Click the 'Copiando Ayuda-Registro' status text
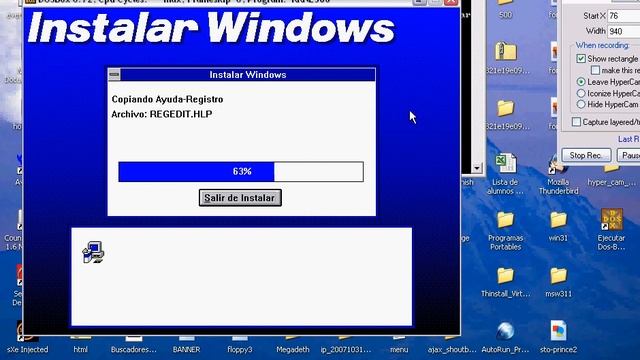The image size is (640, 360). [167, 99]
